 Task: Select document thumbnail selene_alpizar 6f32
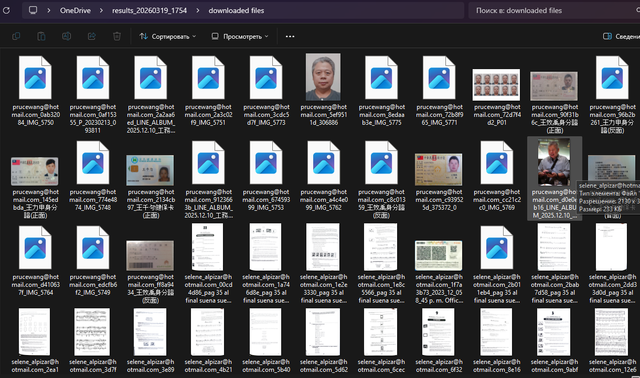coord(438,332)
